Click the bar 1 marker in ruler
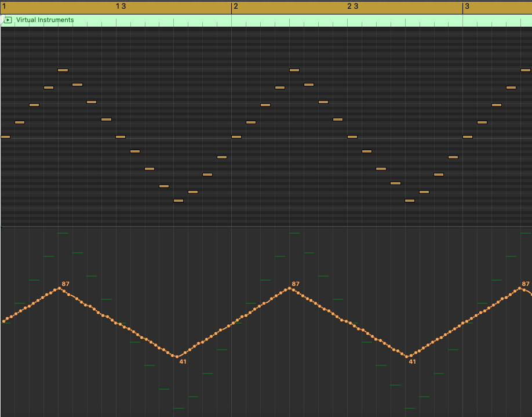 [x=5, y=6]
